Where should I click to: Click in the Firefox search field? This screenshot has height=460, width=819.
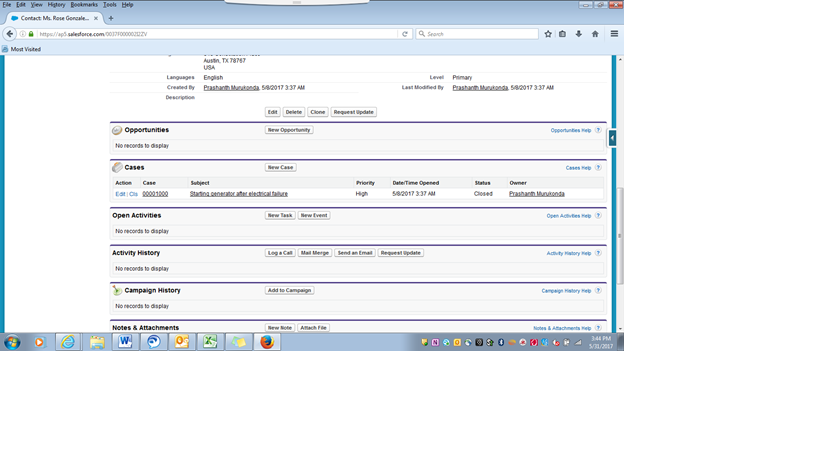point(480,34)
